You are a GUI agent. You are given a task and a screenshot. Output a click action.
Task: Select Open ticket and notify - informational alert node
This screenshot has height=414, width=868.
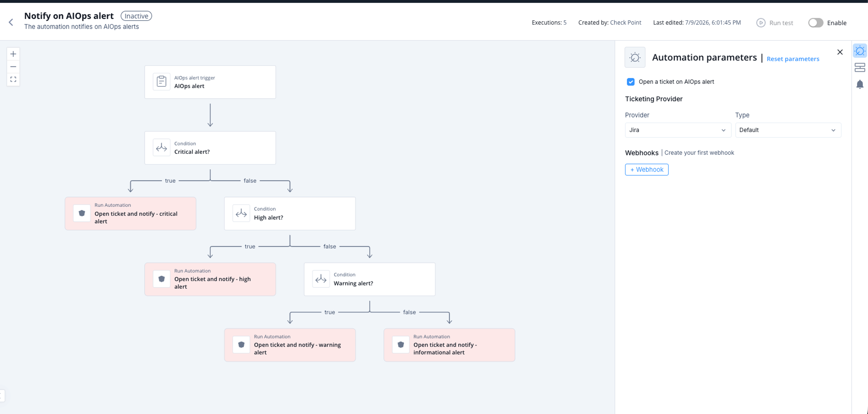449,345
